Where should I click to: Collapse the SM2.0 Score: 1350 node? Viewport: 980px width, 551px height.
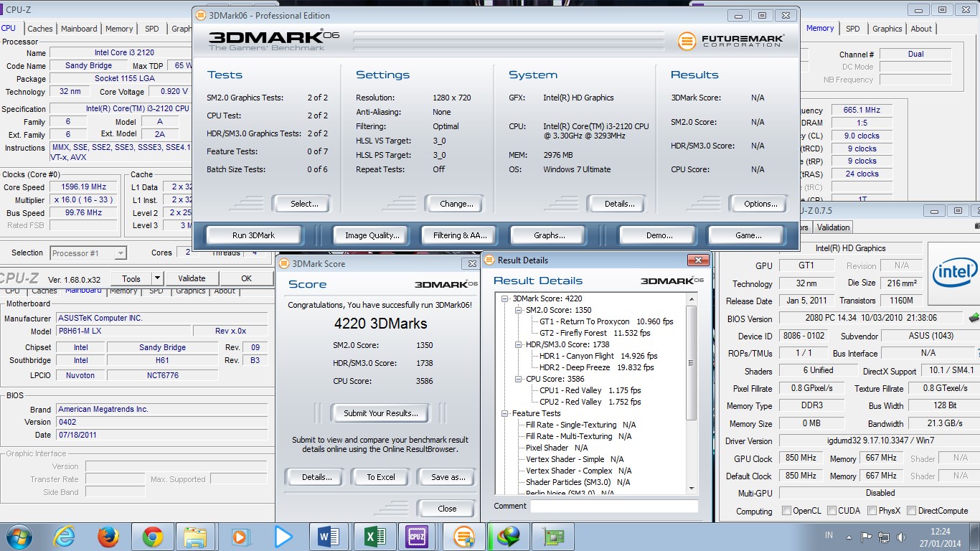(x=519, y=310)
